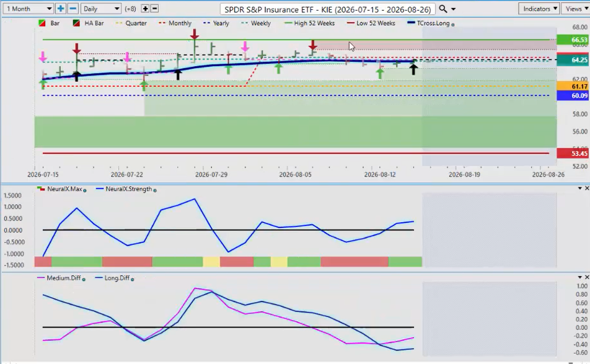Toggle the Quarter legend line
The height and width of the screenshot is (364, 590).
coord(131,24)
